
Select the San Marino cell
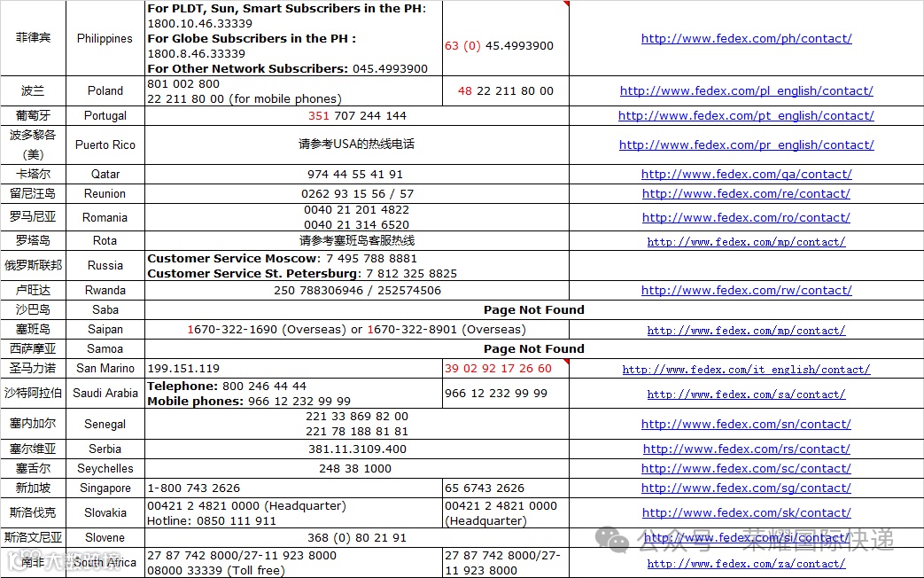(105, 368)
